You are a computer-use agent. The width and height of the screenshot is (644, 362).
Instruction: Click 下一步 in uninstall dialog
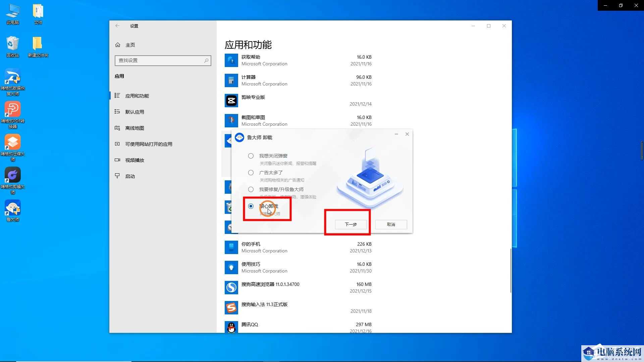click(x=351, y=224)
